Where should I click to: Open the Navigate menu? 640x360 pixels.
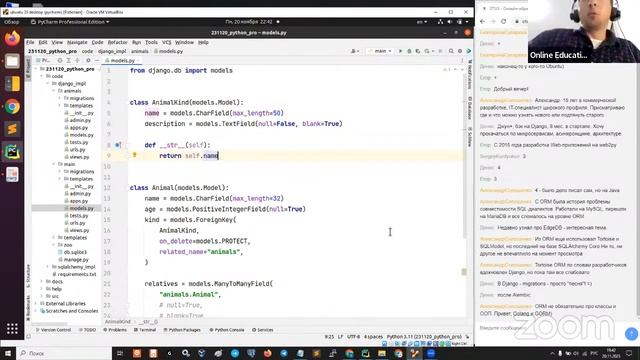(77, 42)
